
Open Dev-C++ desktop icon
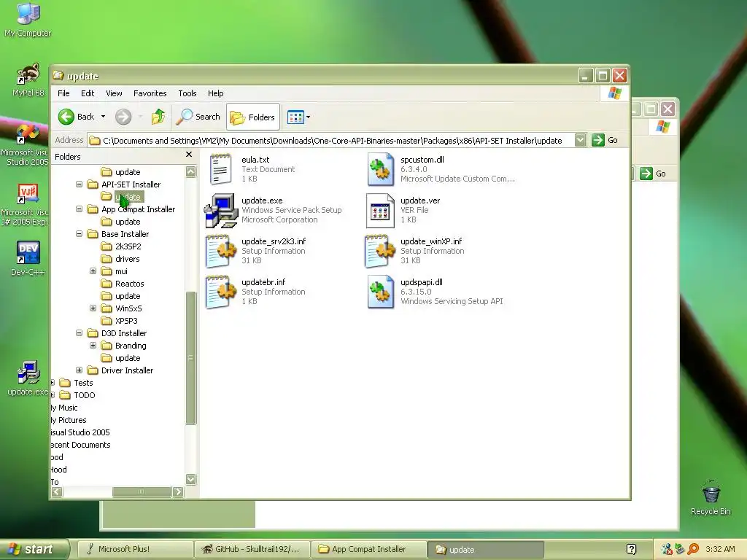(x=28, y=259)
